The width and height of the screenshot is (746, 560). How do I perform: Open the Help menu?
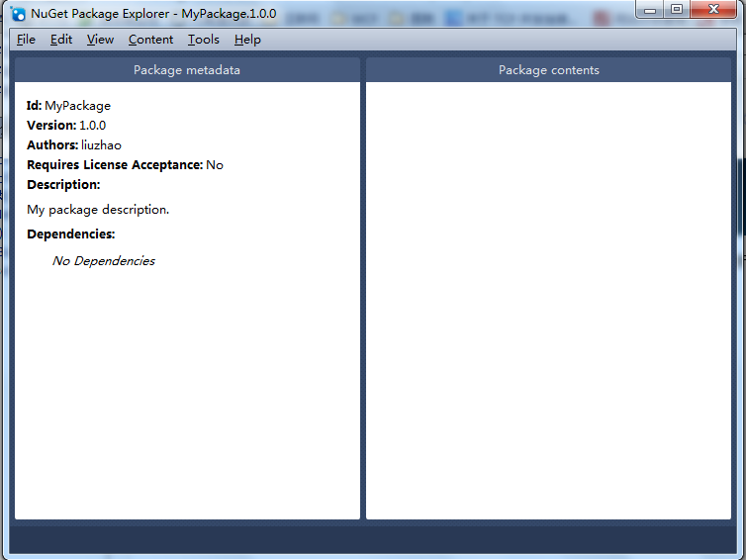coord(247,40)
